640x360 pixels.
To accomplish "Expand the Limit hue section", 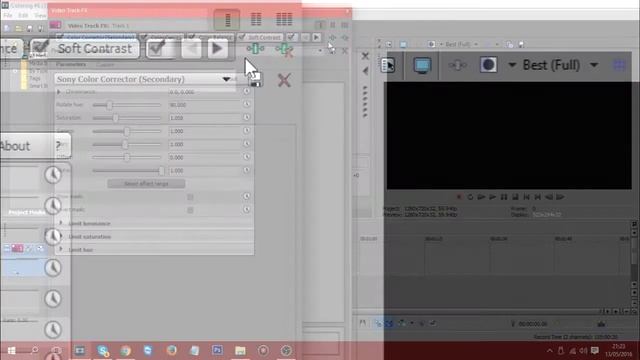I will click(61, 249).
